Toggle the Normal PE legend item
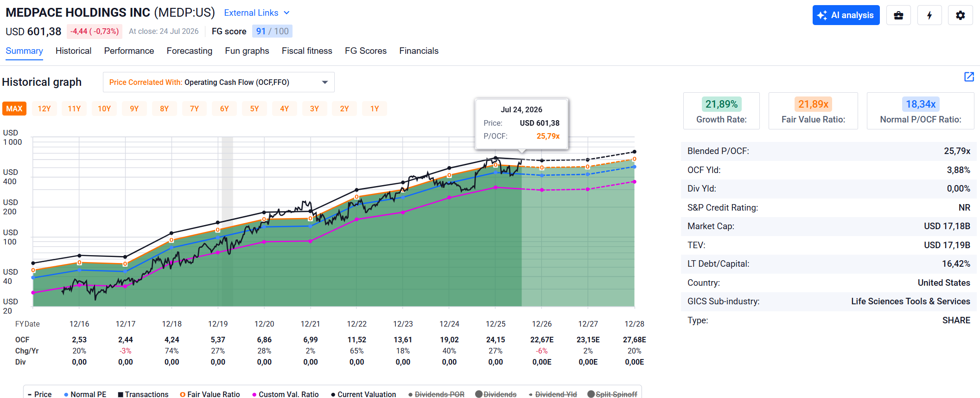 85,394
